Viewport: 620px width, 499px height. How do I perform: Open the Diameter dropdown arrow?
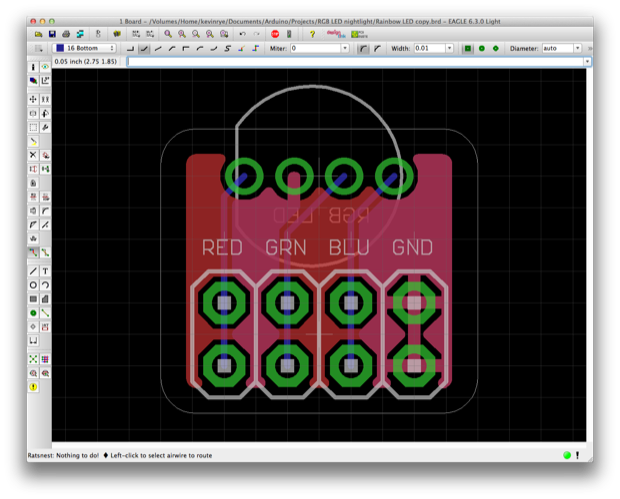[578, 48]
